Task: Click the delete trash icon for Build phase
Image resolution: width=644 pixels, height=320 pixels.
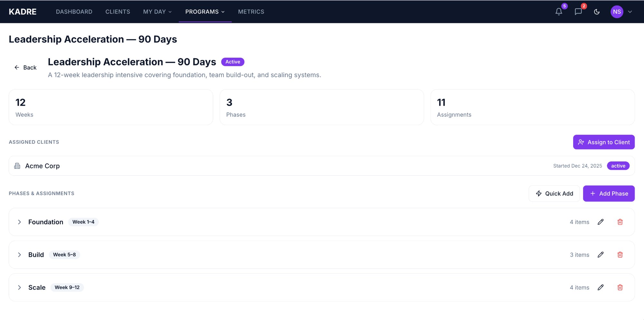Action: pos(620,255)
